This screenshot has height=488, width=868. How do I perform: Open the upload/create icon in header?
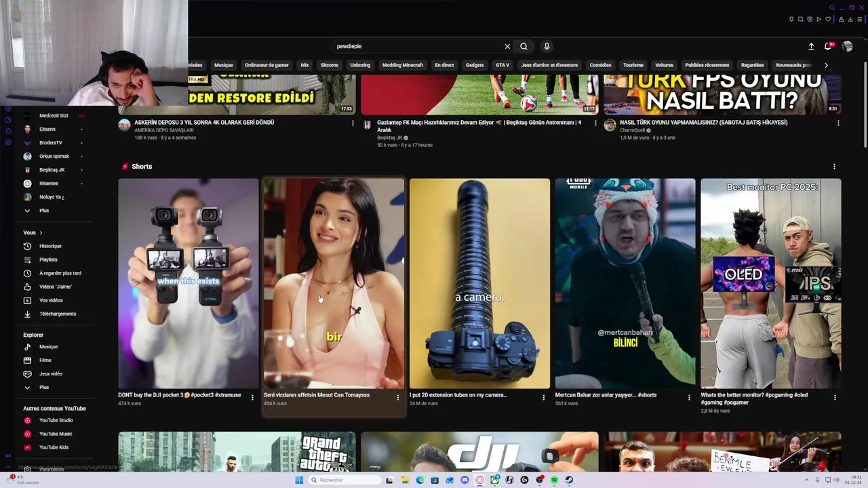coord(811,46)
